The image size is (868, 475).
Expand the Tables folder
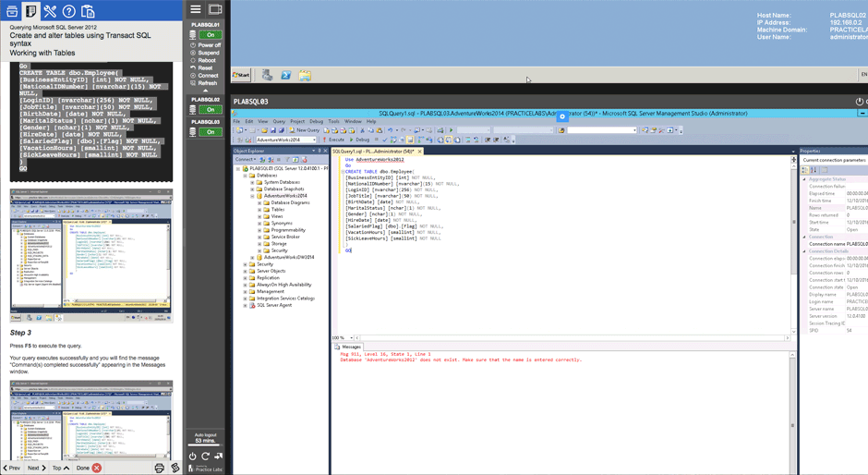tap(259, 210)
